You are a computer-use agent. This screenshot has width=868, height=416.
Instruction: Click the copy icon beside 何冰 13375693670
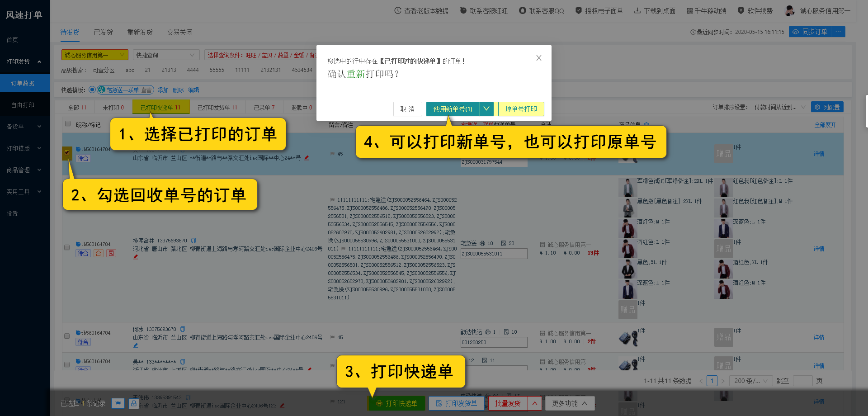coord(183,329)
